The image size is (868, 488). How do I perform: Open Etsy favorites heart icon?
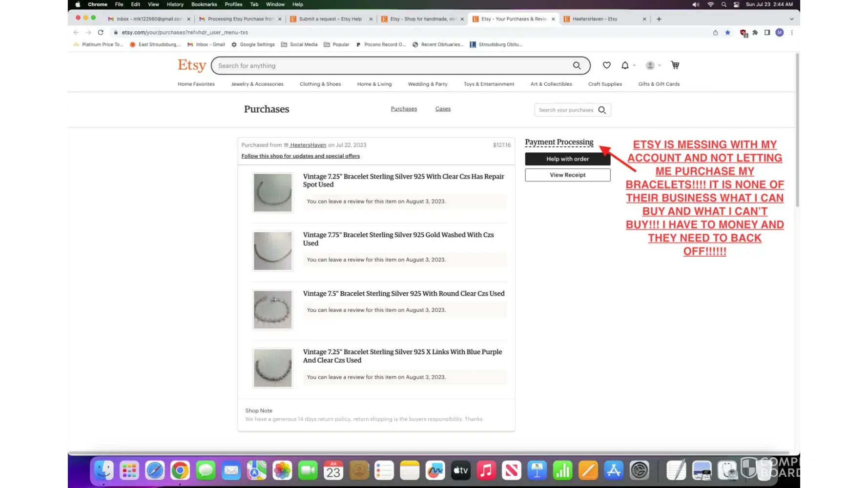606,65
